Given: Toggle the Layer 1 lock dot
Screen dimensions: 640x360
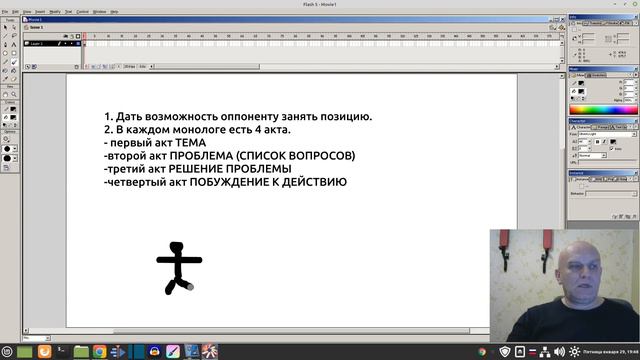Looking at the screenshot, I should tap(71, 43).
